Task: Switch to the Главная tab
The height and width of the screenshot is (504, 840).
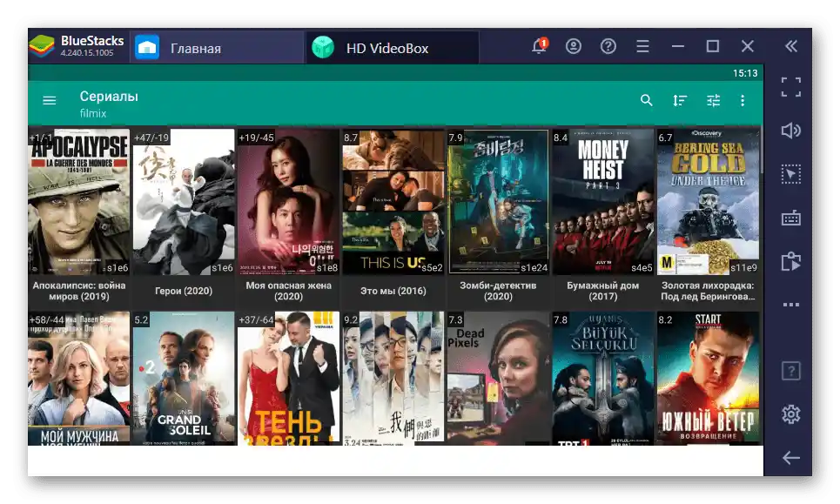Action: (x=218, y=47)
